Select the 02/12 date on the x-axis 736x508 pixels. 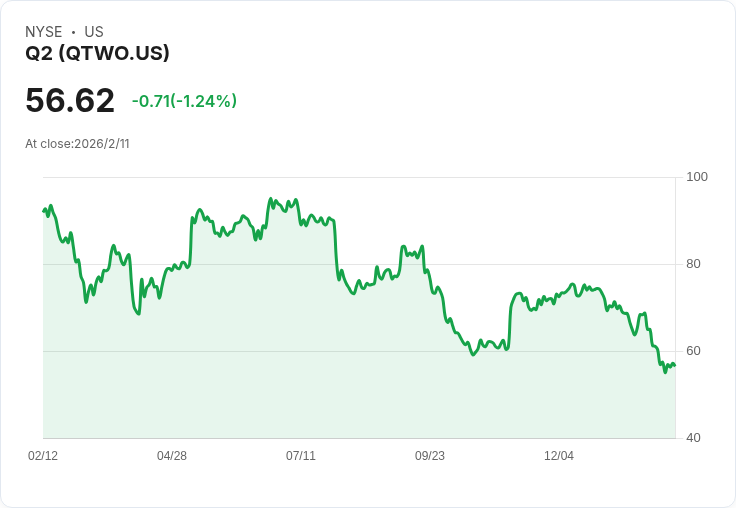[x=43, y=456]
